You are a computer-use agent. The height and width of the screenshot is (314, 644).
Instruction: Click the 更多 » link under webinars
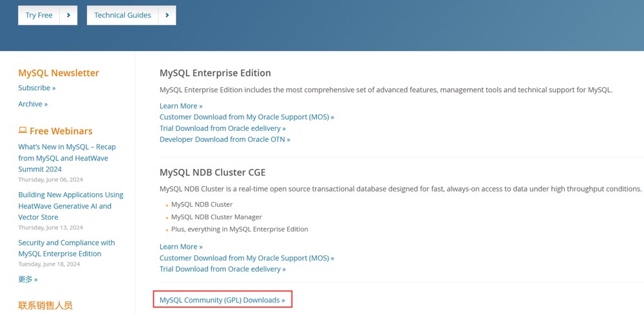click(x=28, y=279)
